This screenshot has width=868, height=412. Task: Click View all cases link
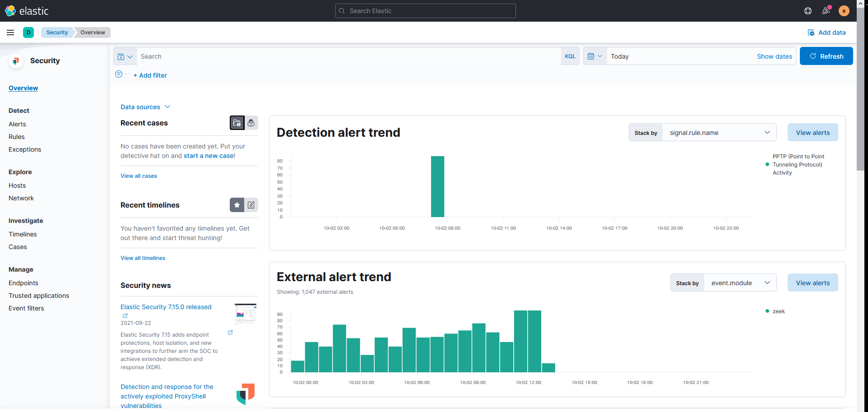(x=139, y=176)
